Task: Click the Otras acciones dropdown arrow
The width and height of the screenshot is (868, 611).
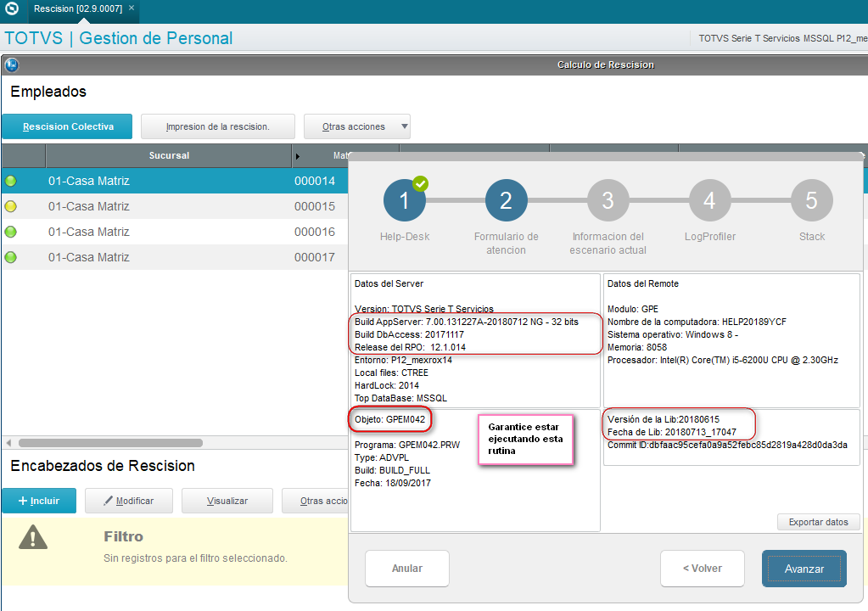Action: coord(405,126)
